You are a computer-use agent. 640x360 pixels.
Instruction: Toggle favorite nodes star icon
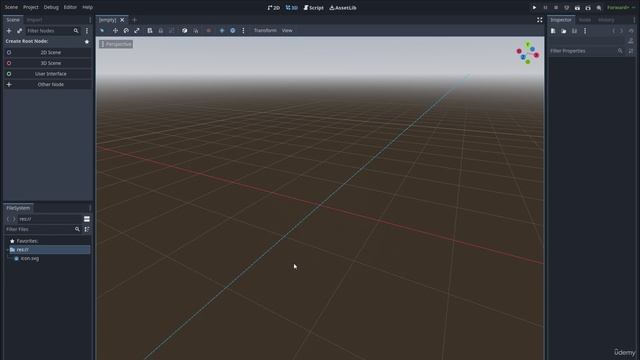(87, 41)
